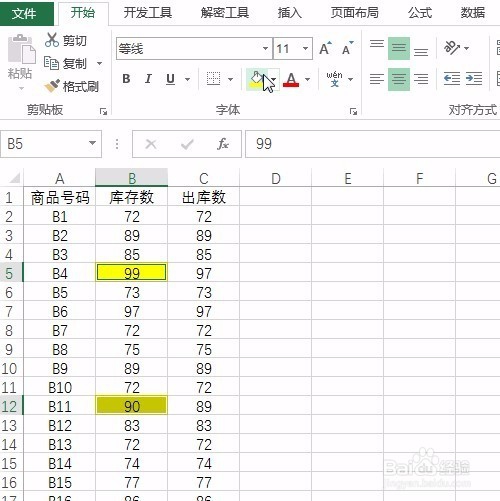Open the Font (字体) group dialog launcher
The image size is (500, 501).
(353, 111)
